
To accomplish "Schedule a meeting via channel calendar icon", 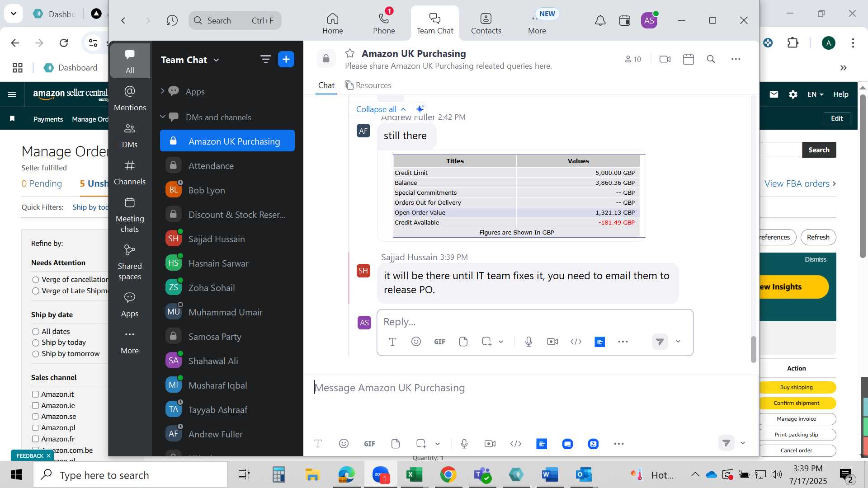I will click(x=689, y=59).
